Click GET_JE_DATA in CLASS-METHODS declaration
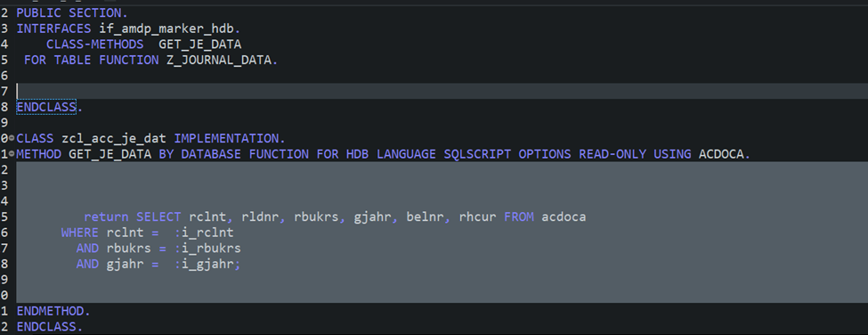This screenshot has width=868, height=335. coord(199,45)
